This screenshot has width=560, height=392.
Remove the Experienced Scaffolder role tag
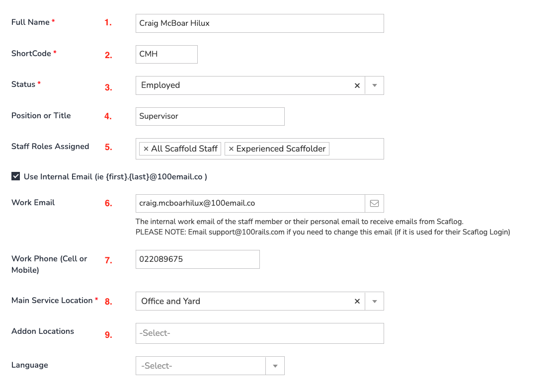click(231, 149)
